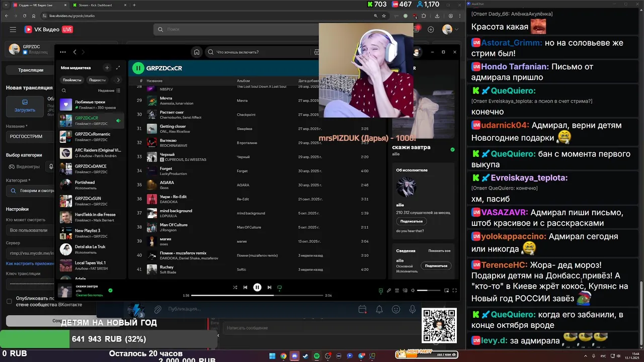Open GRPZDCxRomantic playlist
Viewport: 644px width, 362px height.
tap(91, 137)
